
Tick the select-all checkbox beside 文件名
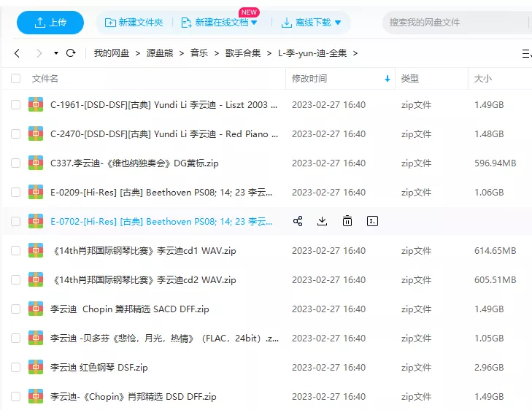coord(16,79)
